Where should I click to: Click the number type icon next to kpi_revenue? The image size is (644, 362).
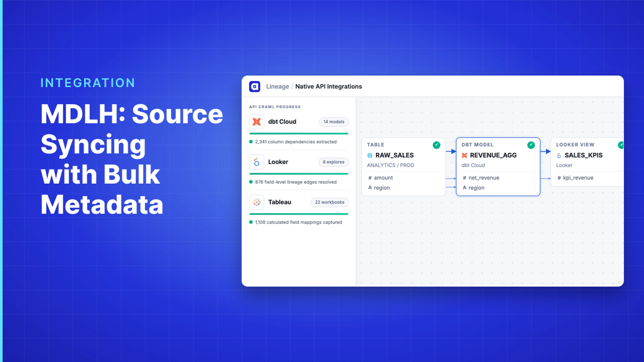coord(559,178)
